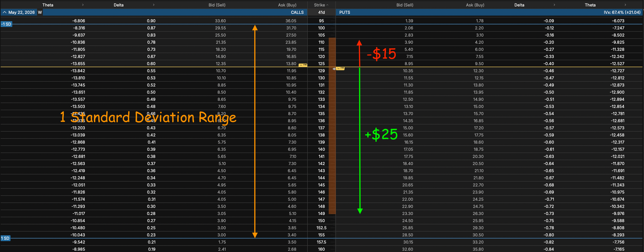The height and width of the screenshot is (252, 644).
Task: Expand chevron next to calls Delta header
Action: click(154, 5)
